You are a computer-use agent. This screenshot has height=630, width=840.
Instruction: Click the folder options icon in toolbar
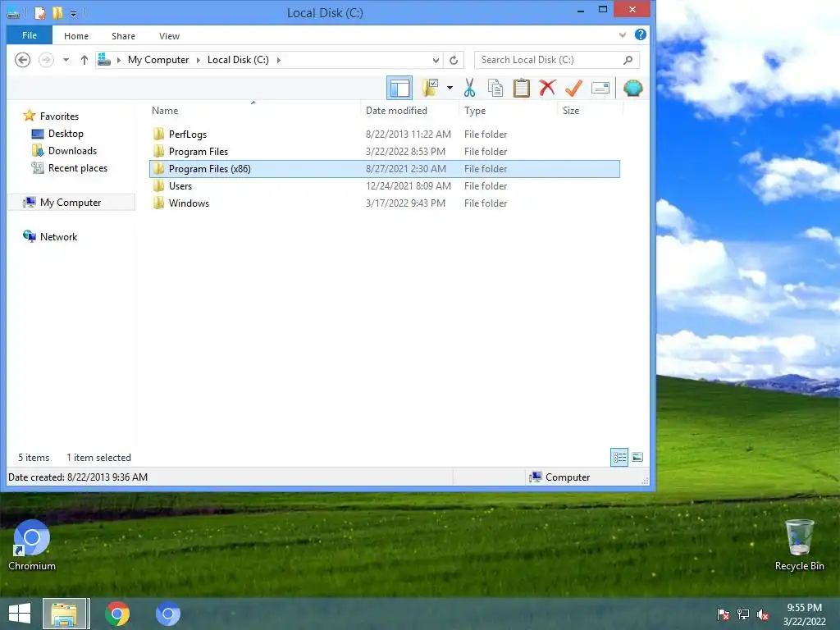coord(430,88)
